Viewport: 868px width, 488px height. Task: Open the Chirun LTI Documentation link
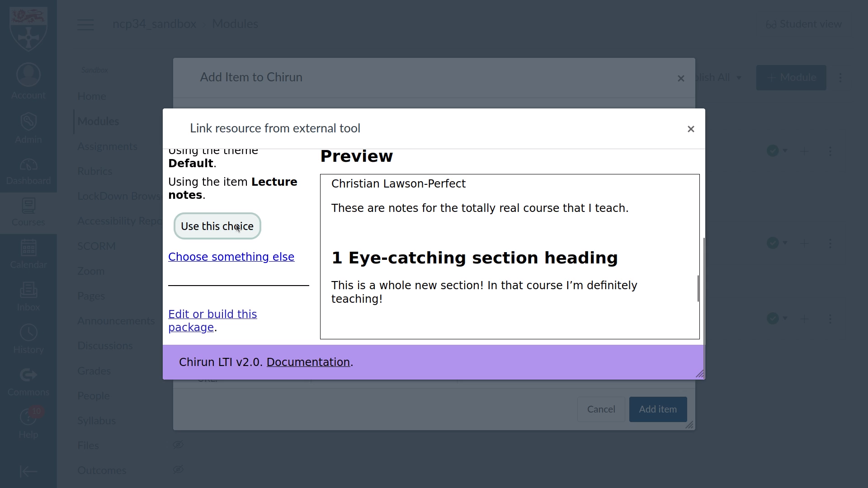pos(308,362)
